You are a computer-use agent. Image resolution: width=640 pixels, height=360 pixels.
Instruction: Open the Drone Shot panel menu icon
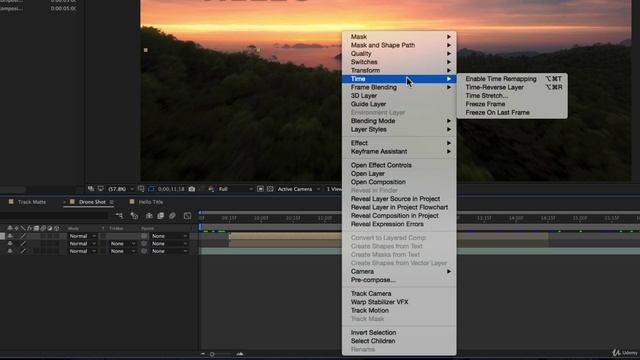111,202
